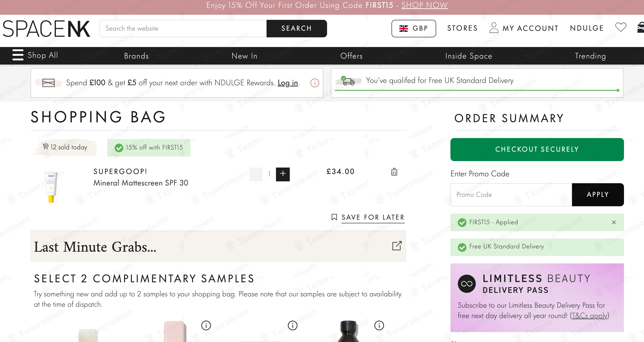Click the NDULGE Rewards info icon
644x342 pixels.
[x=314, y=83]
